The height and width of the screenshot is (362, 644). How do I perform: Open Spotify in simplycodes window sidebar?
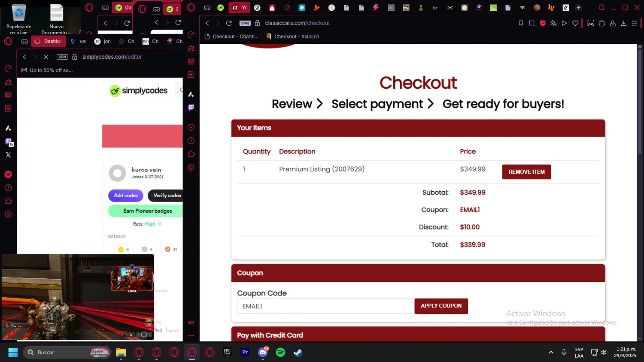pyautogui.click(x=8, y=175)
